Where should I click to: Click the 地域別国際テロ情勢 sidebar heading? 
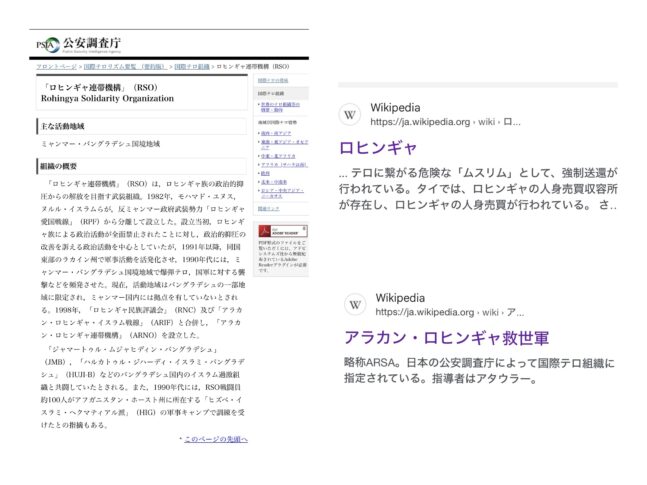tap(277, 123)
